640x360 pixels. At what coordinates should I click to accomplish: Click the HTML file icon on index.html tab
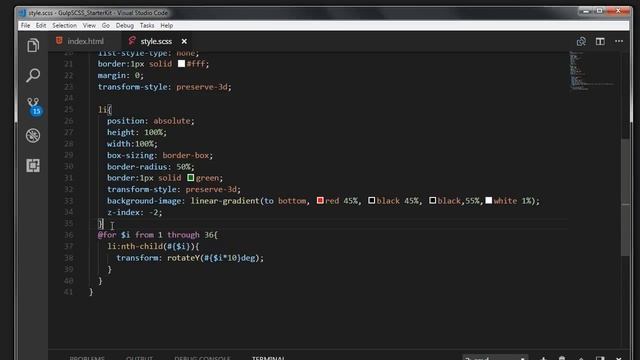click(x=59, y=40)
